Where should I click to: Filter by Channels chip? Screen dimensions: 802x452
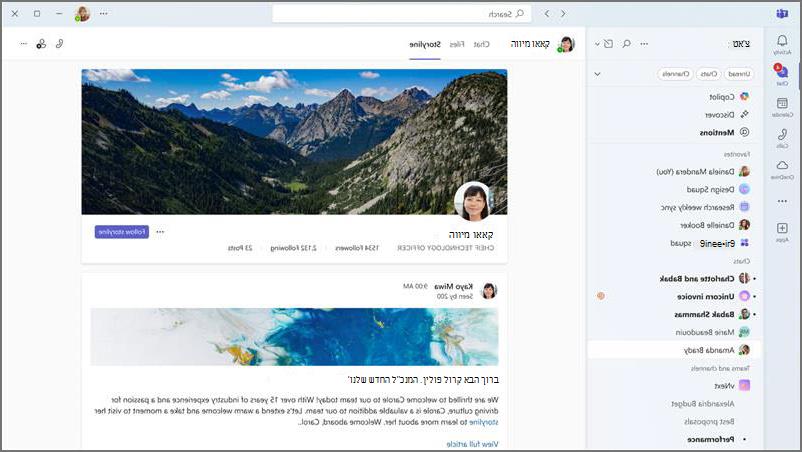(675, 74)
